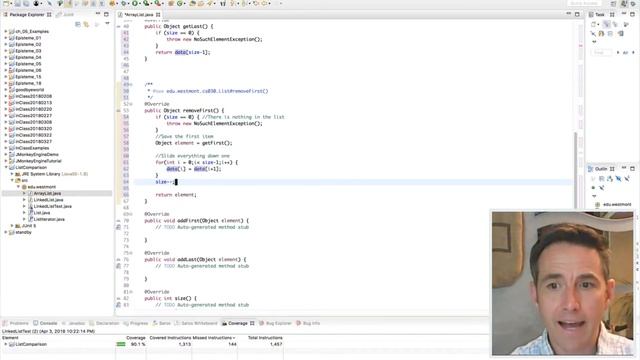Click the Save All toolbar icon
640x360 pixels.
(x=26, y=4)
